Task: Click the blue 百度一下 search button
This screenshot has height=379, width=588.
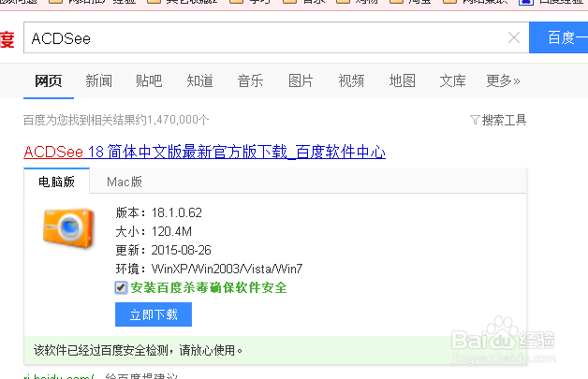Action: click(558, 37)
